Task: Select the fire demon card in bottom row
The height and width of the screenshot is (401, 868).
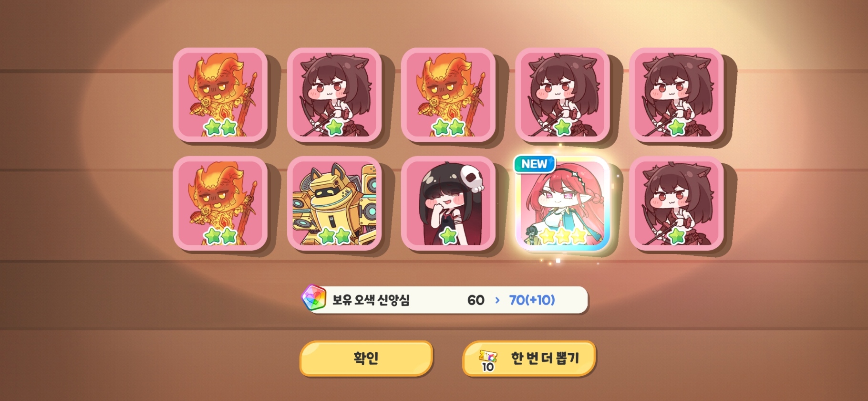Action: click(x=220, y=203)
